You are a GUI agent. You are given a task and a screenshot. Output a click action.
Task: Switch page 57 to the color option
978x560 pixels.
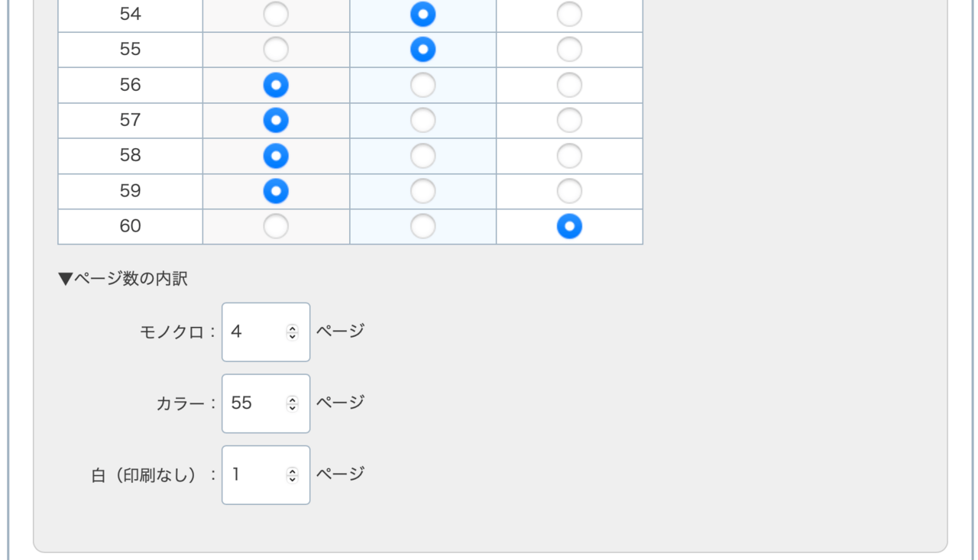423,120
